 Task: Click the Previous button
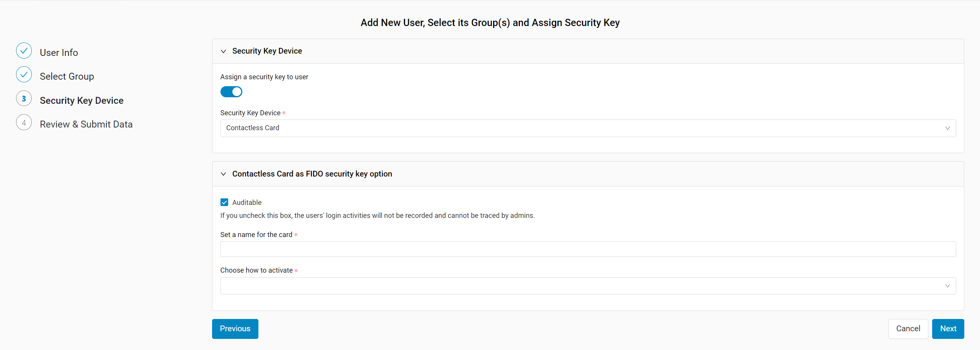(x=235, y=329)
